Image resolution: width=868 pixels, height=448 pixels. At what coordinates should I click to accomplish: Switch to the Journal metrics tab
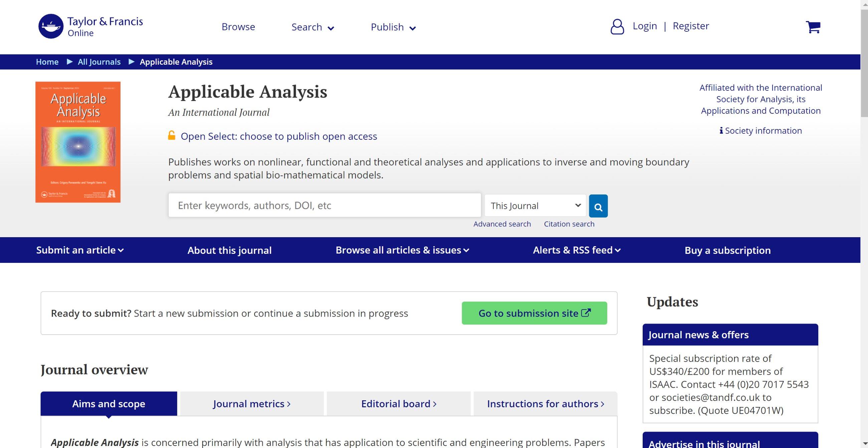click(x=252, y=404)
